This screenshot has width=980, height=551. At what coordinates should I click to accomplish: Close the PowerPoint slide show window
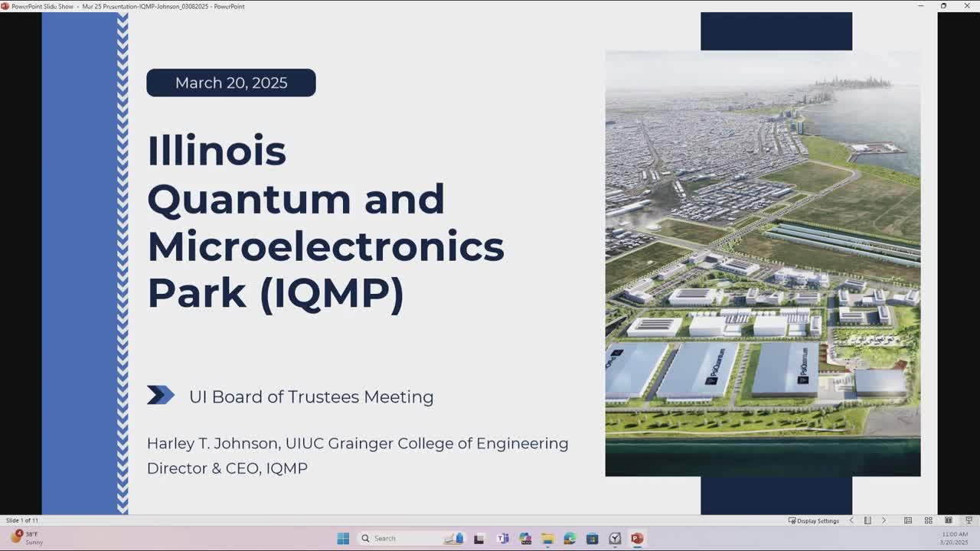[967, 6]
